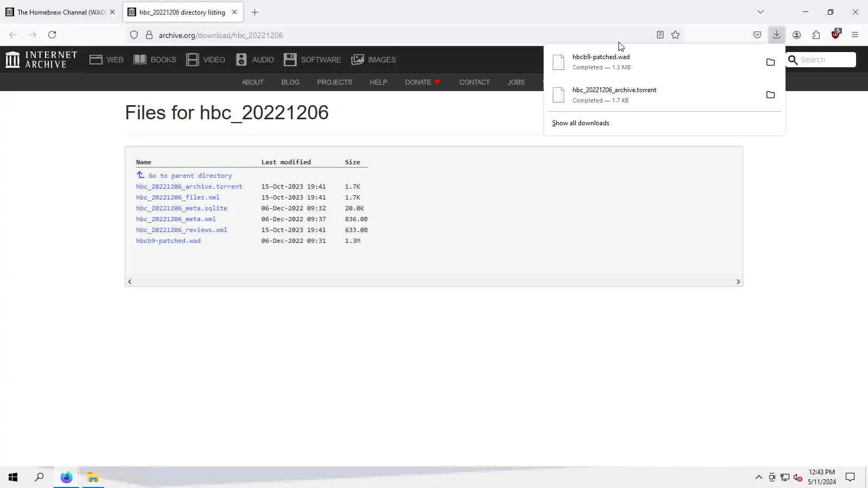This screenshot has height=488, width=868.
Task: Click the Internet Archive logo
Action: click(x=41, y=60)
